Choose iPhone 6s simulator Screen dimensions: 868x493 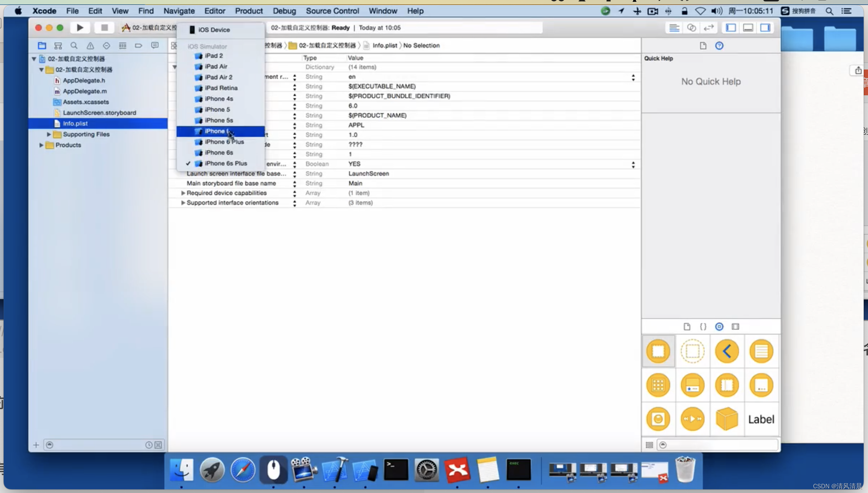220,153
